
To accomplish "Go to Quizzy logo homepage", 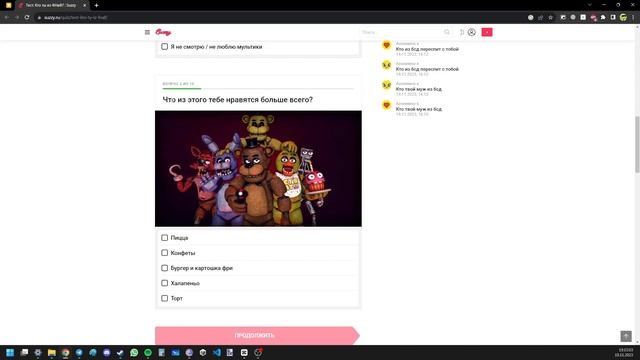I will (x=163, y=32).
